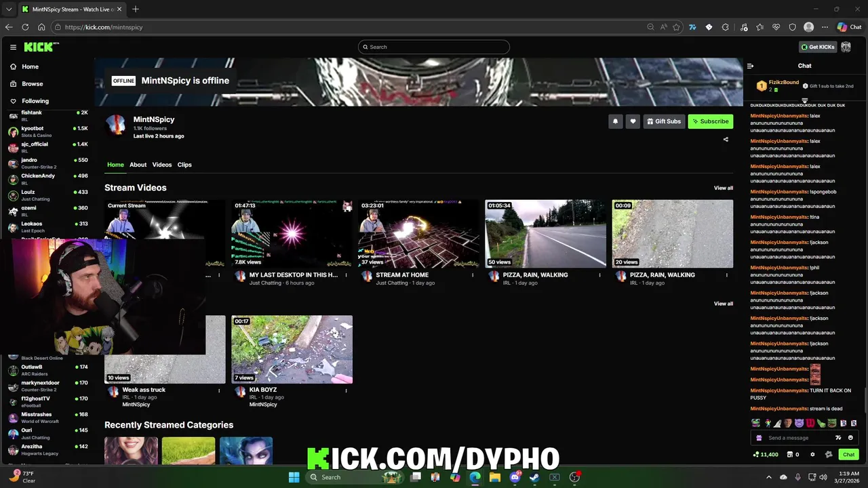Click the zoom out magnifier in address bar
This screenshot has width=868, height=488.
pyautogui.click(x=650, y=27)
